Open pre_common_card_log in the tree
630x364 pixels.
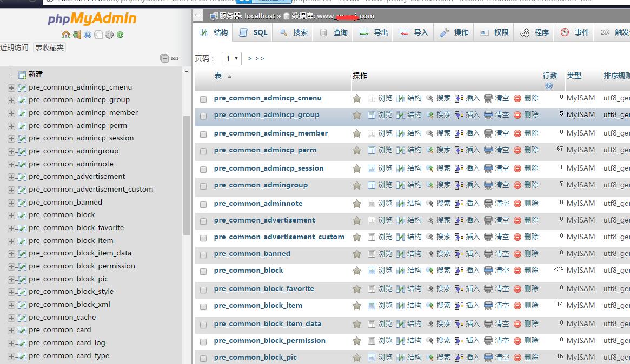(x=67, y=343)
